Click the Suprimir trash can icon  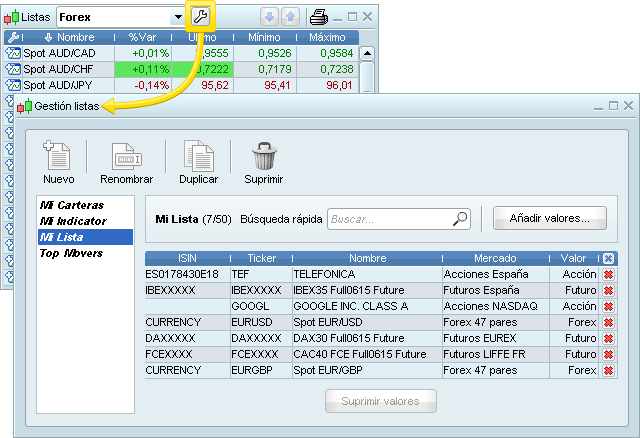(x=264, y=157)
